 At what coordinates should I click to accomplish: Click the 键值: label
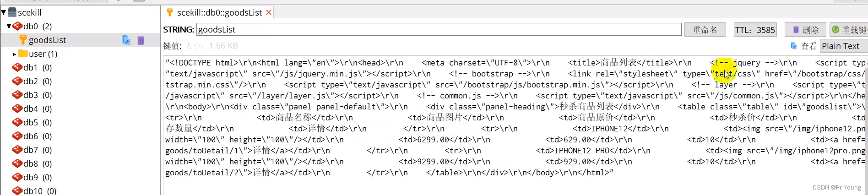tap(173, 46)
